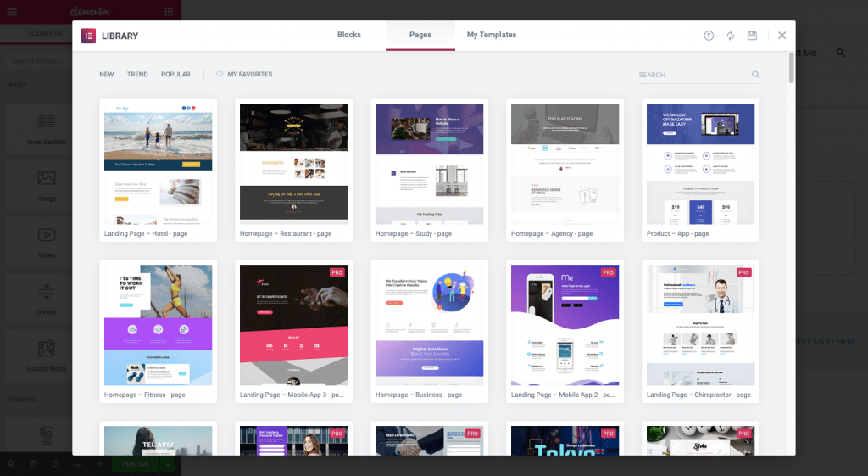The height and width of the screenshot is (476, 868).
Task: Switch to the Blocks tab
Action: [x=348, y=35]
